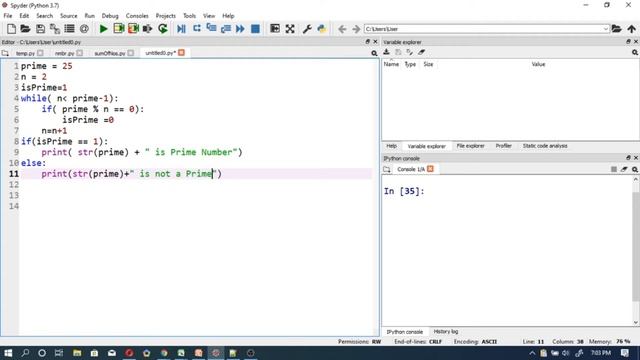The width and height of the screenshot is (640, 360).
Task: Open file using the folder toolbar icon
Action: pos(25,29)
